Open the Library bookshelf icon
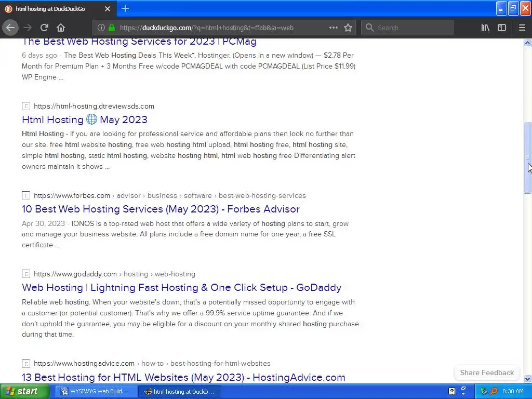The height and width of the screenshot is (399, 532). [x=485, y=28]
